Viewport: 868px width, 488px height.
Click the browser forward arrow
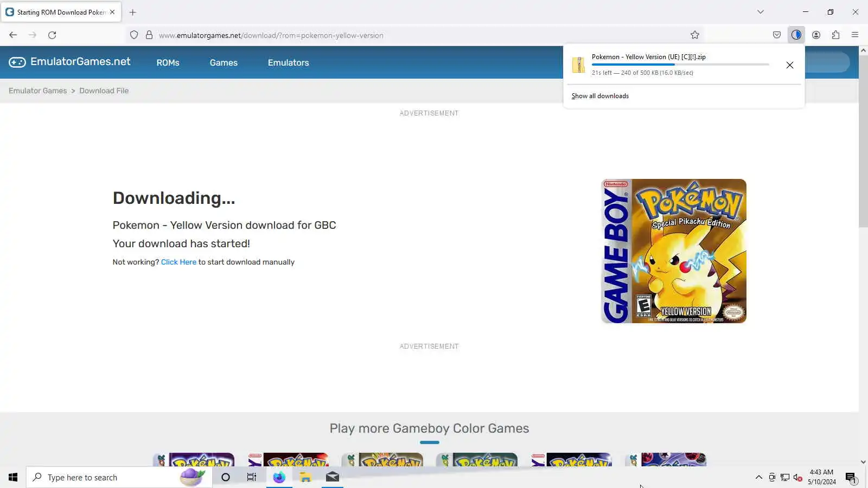(x=33, y=35)
